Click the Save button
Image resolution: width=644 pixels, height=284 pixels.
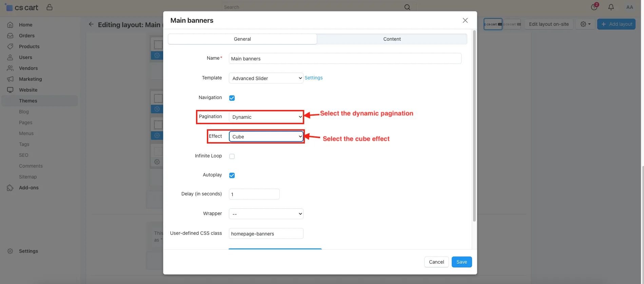[462, 262]
